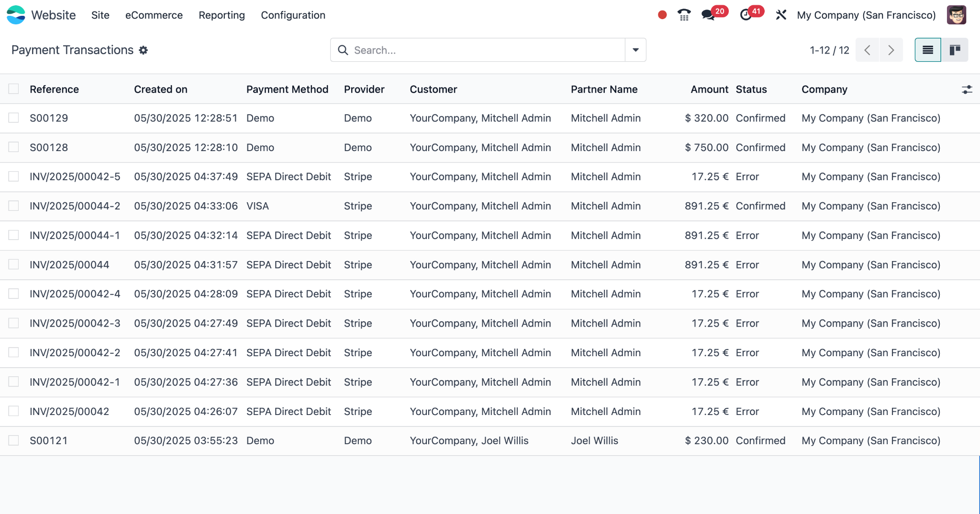Viewport: 980px width, 514px height.
Task: Open the activities clock icon
Action: pyautogui.click(x=746, y=15)
